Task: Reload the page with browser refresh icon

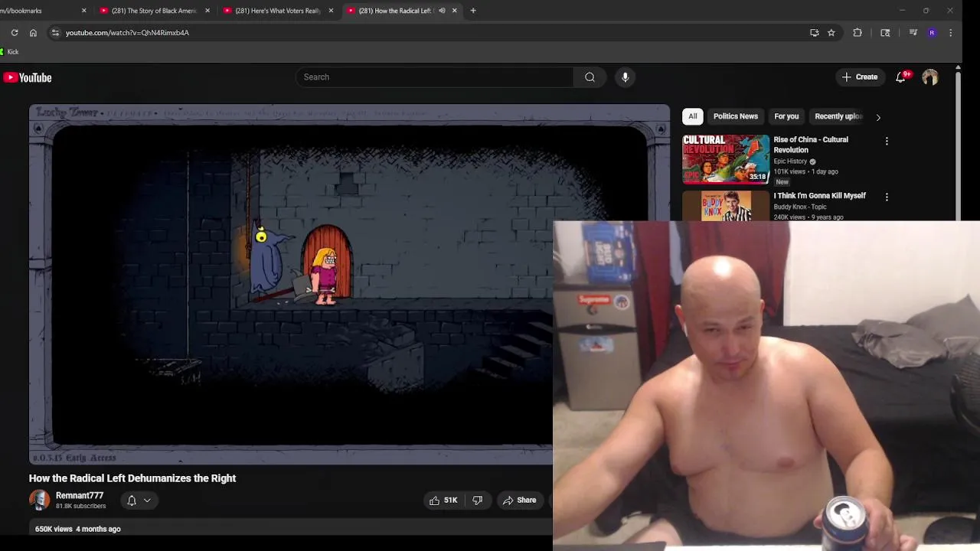Action: point(15,33)
